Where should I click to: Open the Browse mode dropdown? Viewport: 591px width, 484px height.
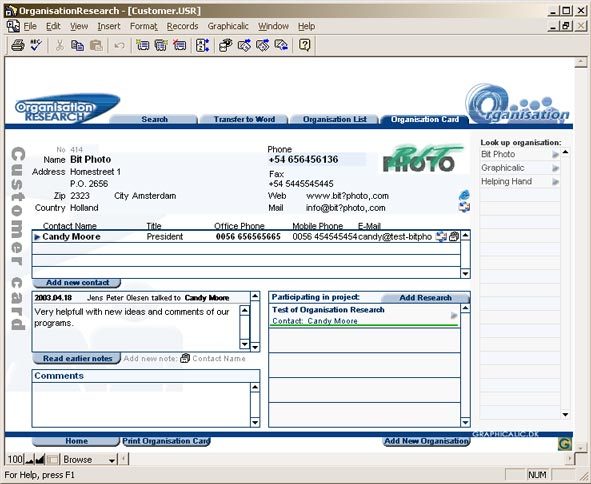tap(112, 460)
